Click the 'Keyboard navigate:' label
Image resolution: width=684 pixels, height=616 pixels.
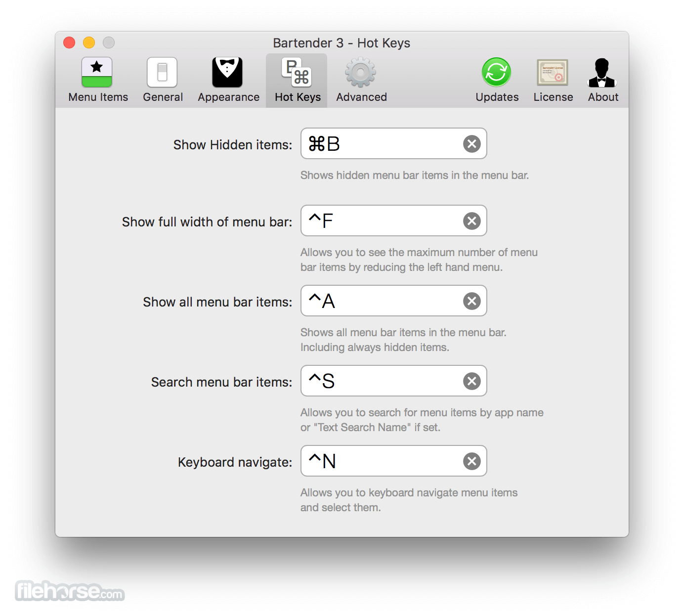point(235,462)
